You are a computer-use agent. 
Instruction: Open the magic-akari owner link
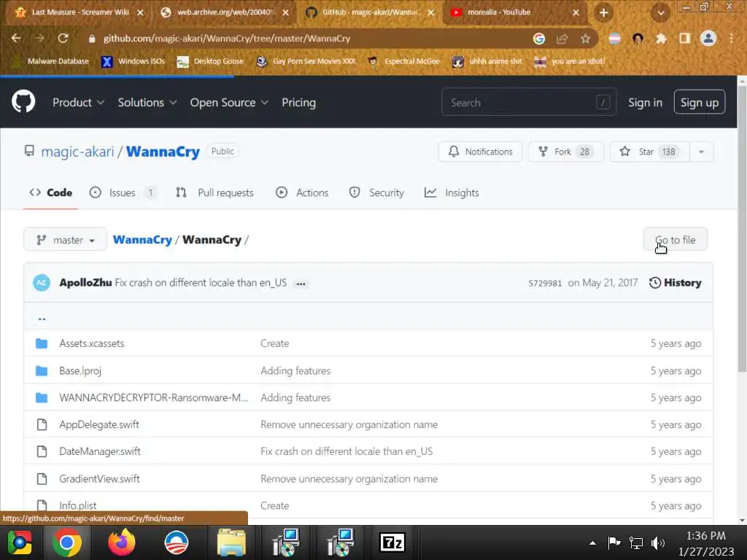click(77, 152)
